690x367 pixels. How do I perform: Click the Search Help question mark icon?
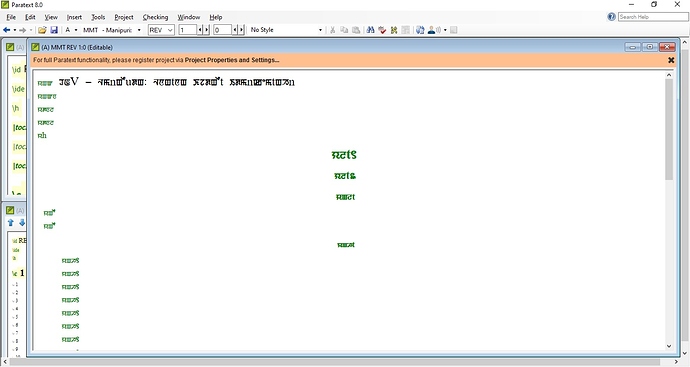pos(611,17)
